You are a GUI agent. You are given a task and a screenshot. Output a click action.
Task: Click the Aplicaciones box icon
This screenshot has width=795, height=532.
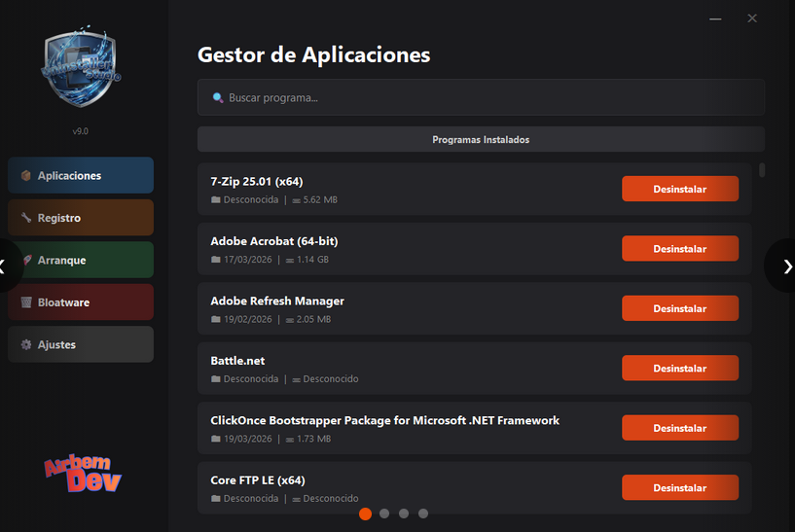(26, 175)
